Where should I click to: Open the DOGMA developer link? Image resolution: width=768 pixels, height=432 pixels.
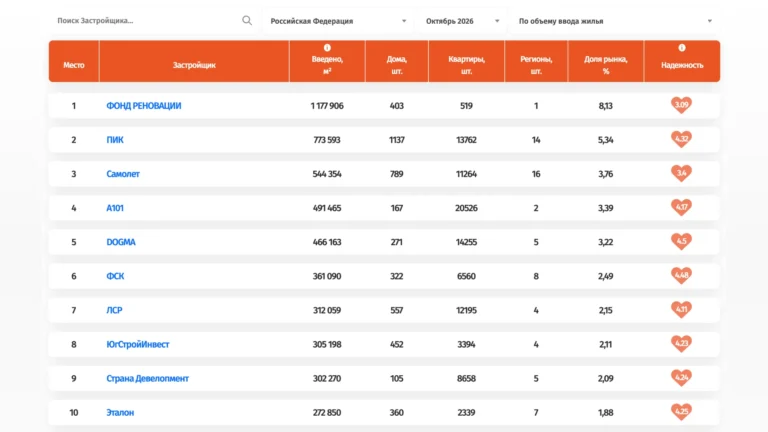tap(121, 242)
